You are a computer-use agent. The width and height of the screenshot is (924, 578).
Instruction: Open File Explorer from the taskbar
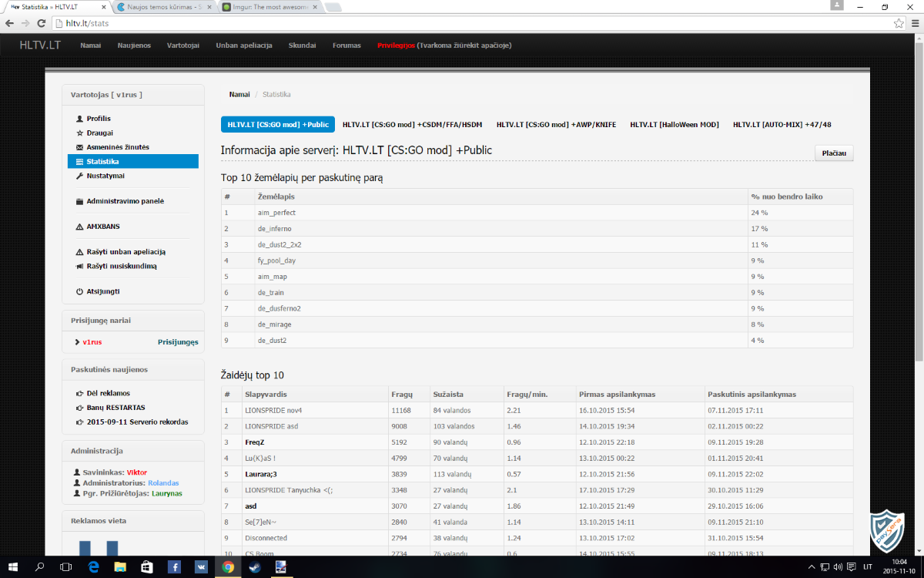pyautogui.click(x=120, y=567)
